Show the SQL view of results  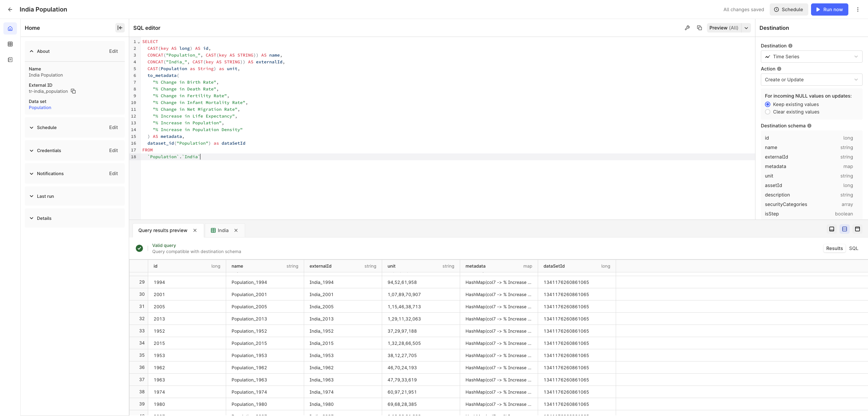[853, 248]
